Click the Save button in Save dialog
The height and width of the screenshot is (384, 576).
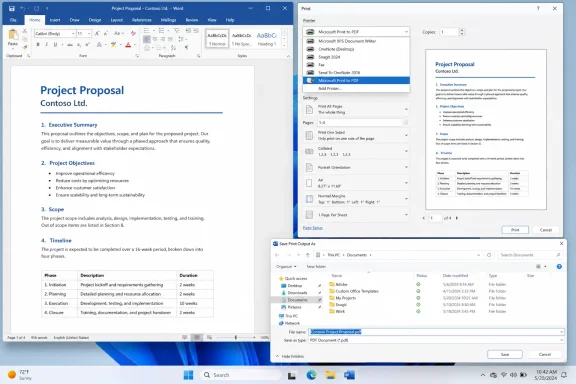505,354
